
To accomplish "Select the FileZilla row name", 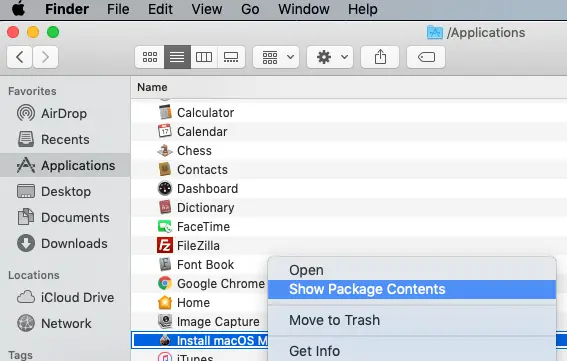I will click(x=198, y=246).
